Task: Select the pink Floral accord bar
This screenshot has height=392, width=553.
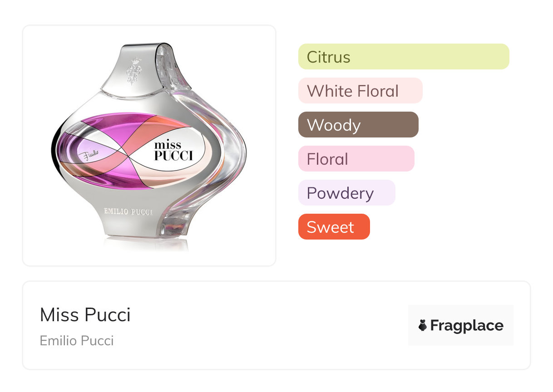Action: (356, 159)
